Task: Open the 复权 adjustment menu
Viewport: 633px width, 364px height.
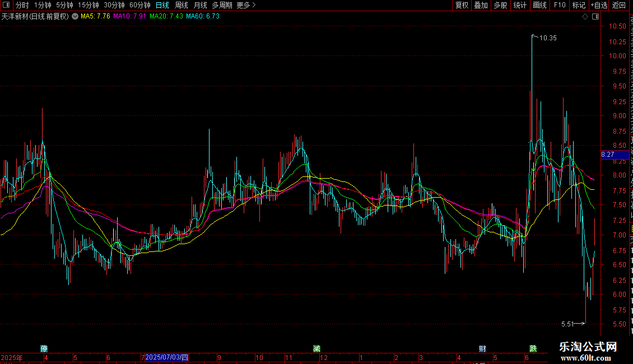Action: point(462,5)
